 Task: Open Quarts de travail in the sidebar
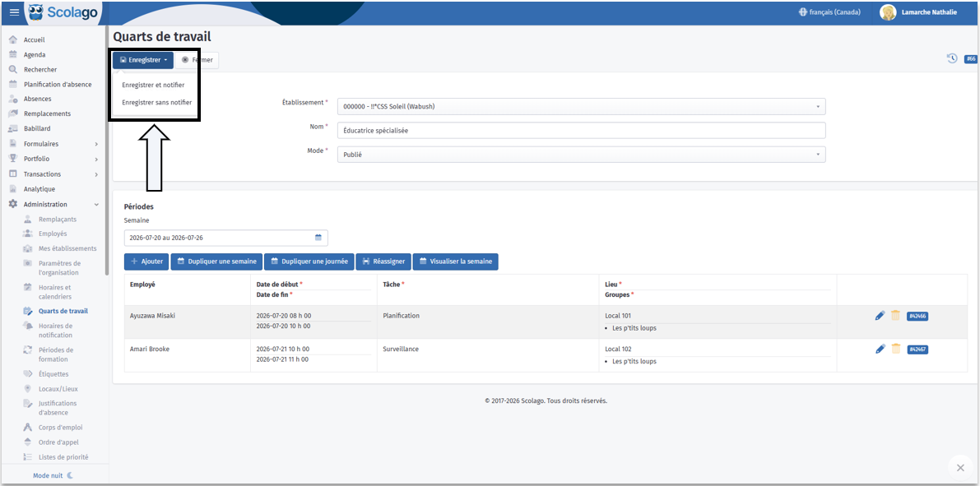(x=63, y=311)
